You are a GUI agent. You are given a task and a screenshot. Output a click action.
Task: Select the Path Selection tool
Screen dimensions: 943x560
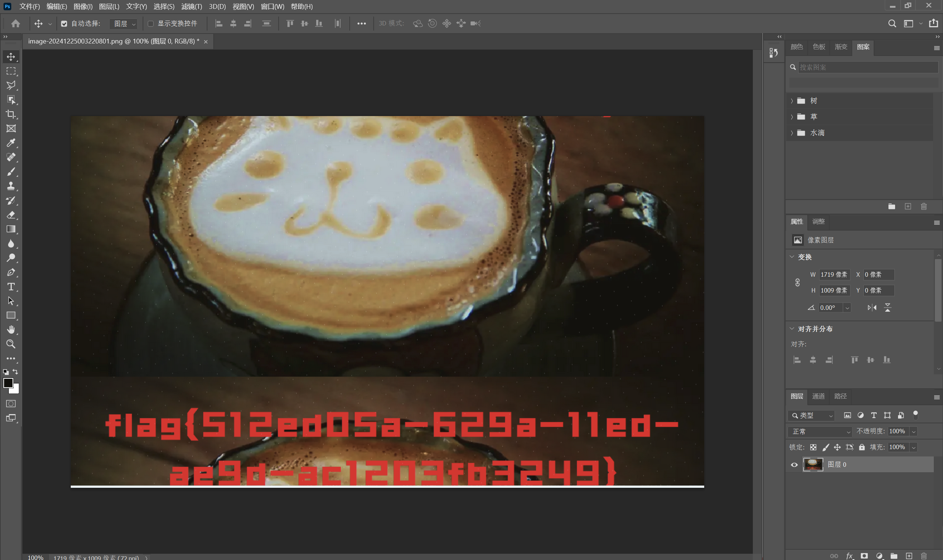pyautogui.click(x=11, y=301)
